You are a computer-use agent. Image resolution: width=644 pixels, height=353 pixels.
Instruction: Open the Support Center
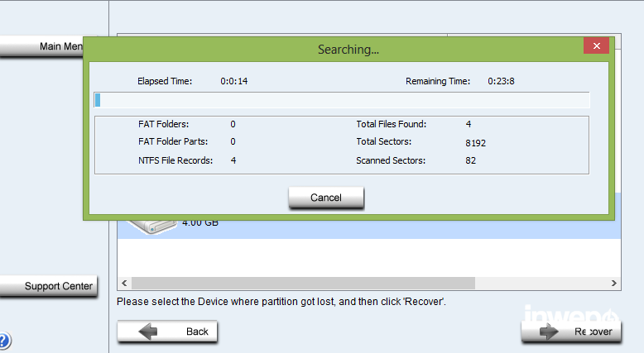[49, 286]
